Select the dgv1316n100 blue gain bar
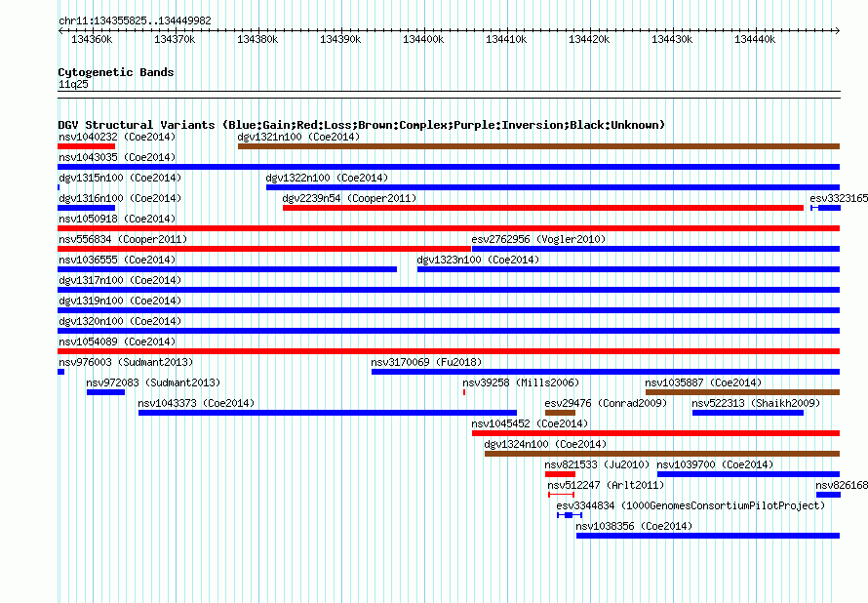 coord(87,208)
